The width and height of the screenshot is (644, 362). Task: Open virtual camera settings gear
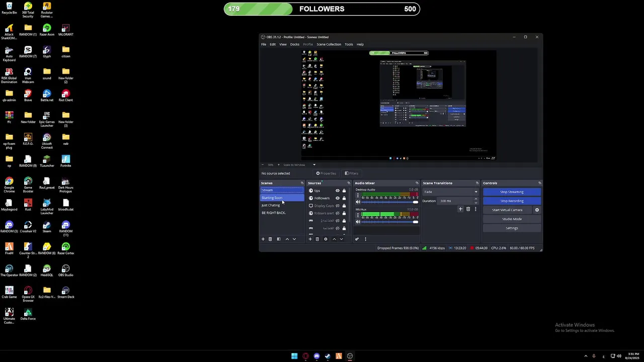coord(537,210)
